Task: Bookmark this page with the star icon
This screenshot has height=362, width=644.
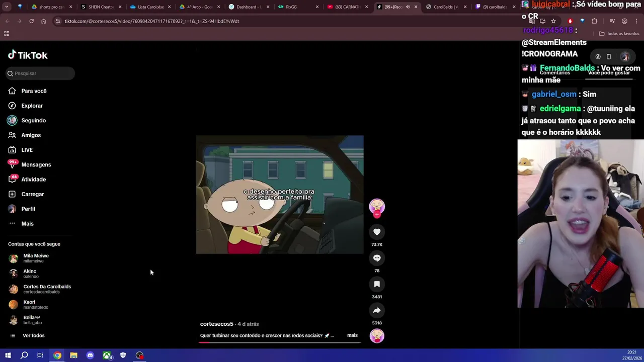Action: click(x=553, y=21)
